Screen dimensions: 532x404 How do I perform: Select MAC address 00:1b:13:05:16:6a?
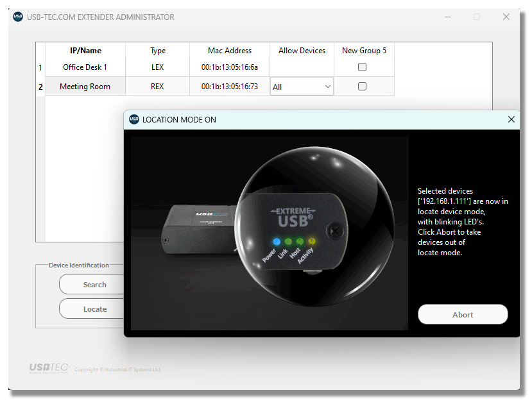tap(230, 67)
